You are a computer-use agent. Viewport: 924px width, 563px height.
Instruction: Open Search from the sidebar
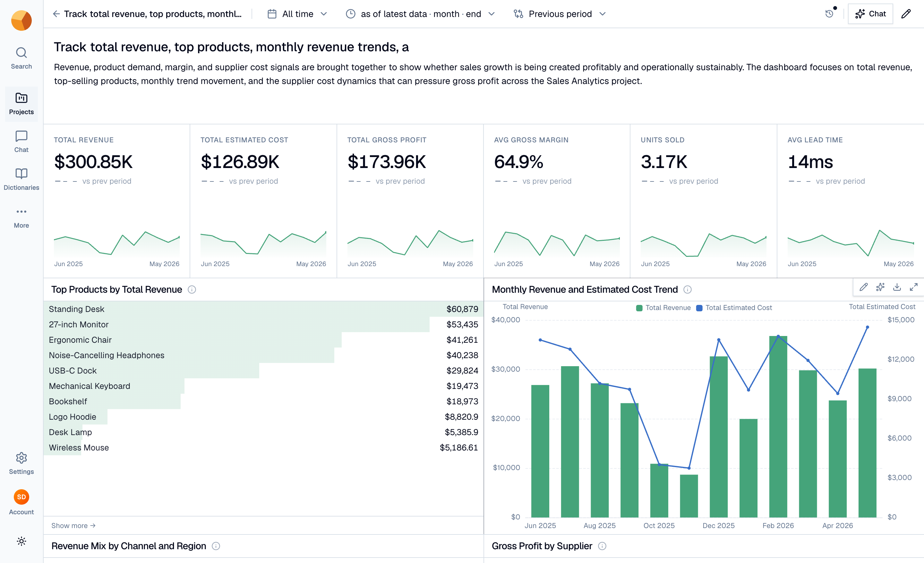[x=21, y=58]
